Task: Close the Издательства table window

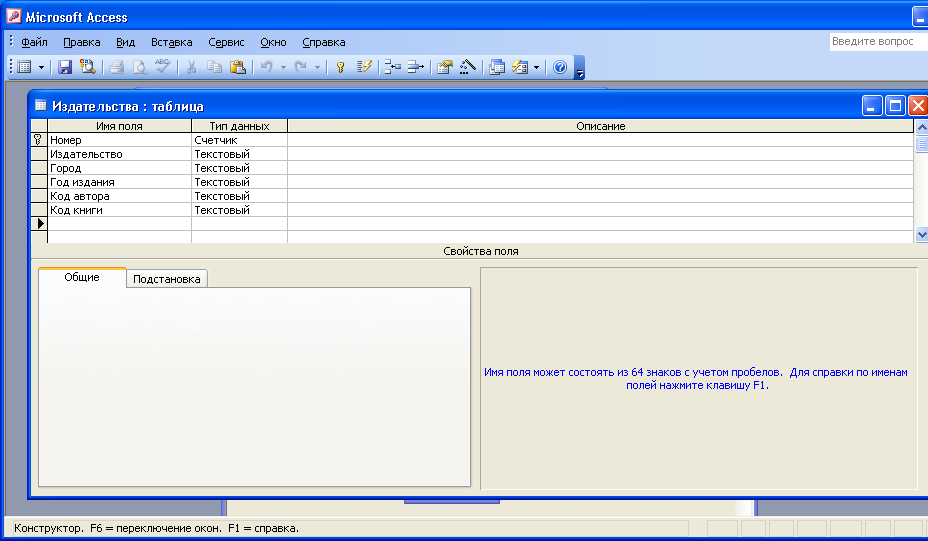Action: coord(918,106)
